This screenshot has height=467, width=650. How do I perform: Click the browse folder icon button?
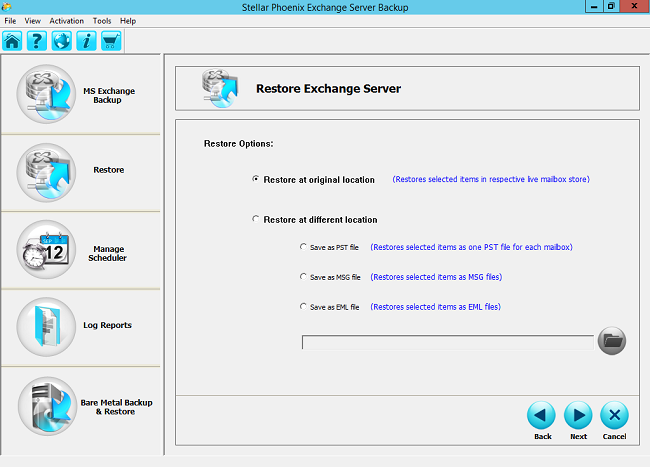(x=612, y=341)
